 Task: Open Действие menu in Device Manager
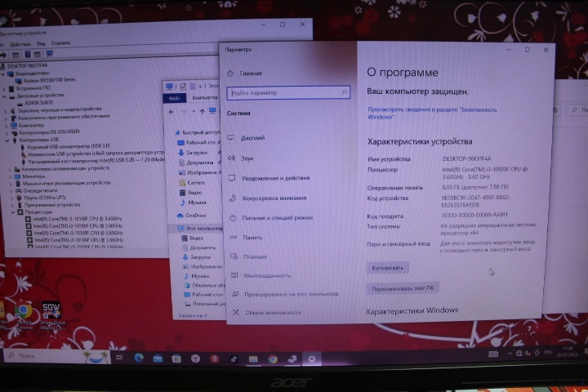click(20, 44)
